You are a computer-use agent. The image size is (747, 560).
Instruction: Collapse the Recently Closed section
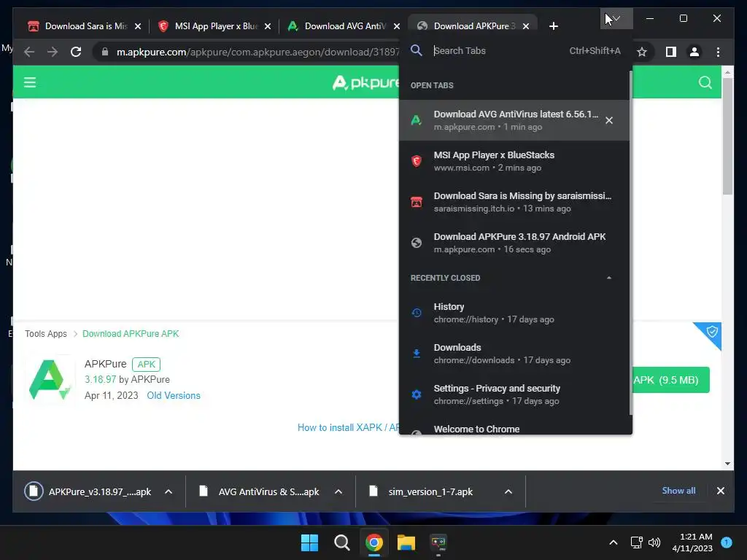pos(609,278)
